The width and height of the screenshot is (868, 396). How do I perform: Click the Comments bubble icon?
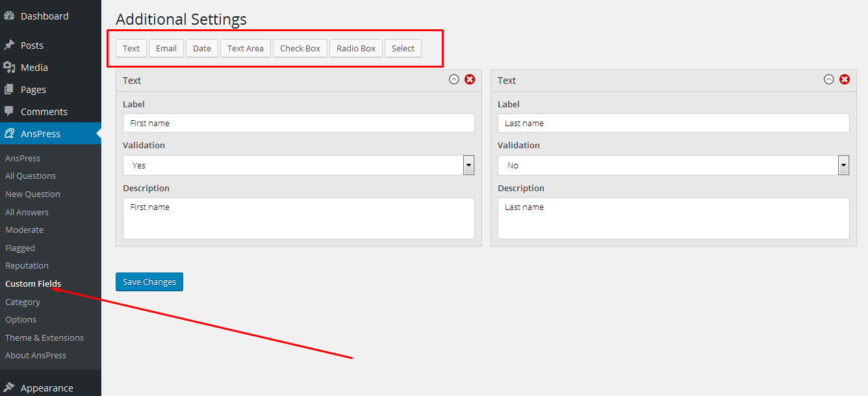9,112
